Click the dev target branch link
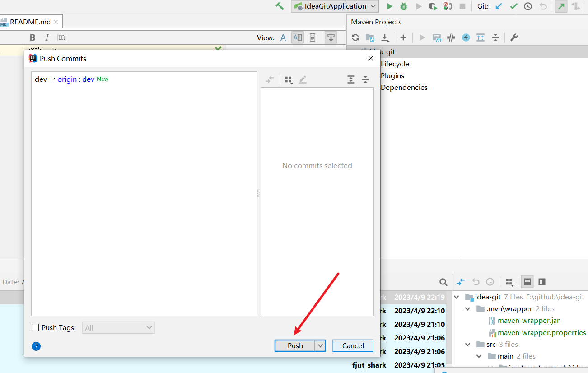588x373 pixels. click(89, 79)
